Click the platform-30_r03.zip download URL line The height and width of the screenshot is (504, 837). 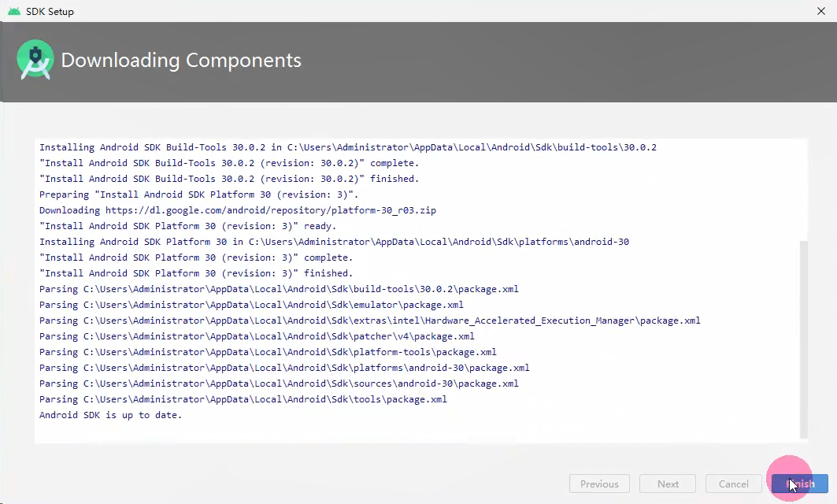(238, 209)
